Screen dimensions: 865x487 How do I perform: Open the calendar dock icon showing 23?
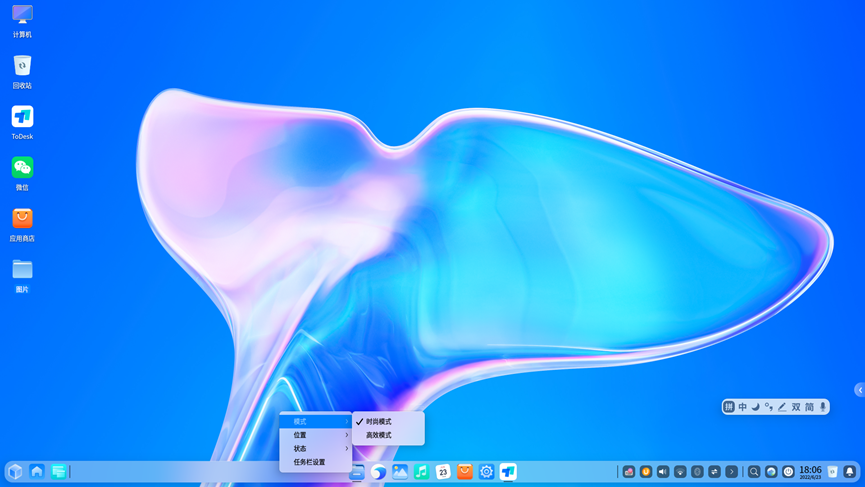click(x=443, y=472)
